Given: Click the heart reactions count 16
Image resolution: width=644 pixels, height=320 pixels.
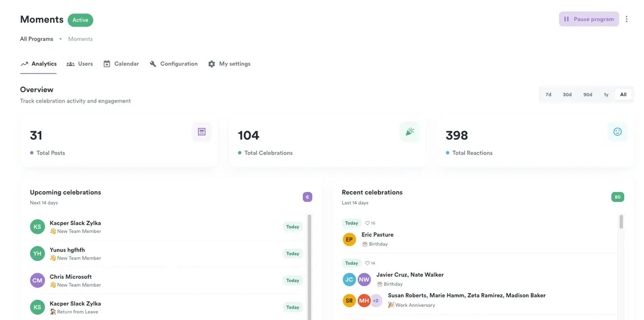Looking at the screenshot, I should [x=370, y=223].
